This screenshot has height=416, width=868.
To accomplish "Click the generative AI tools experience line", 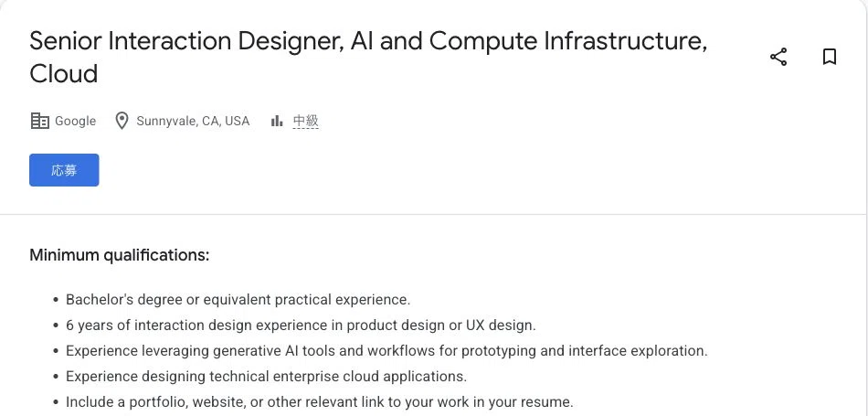I will [386, 351].
